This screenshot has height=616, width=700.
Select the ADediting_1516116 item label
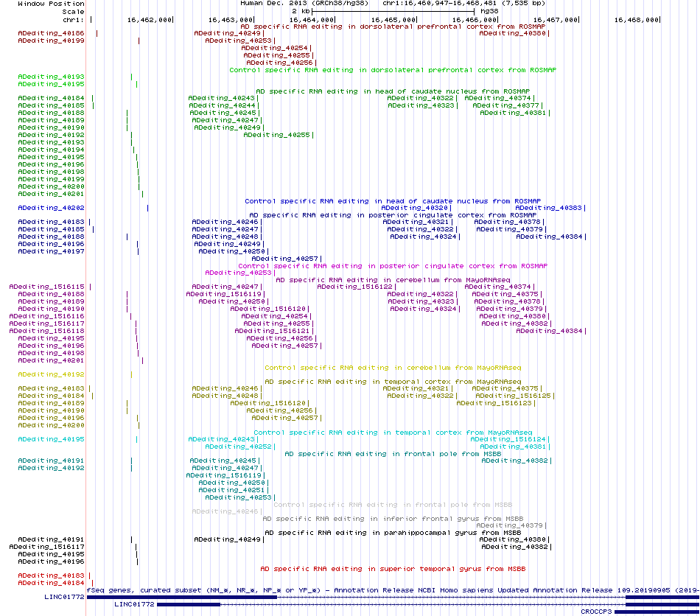46,317
